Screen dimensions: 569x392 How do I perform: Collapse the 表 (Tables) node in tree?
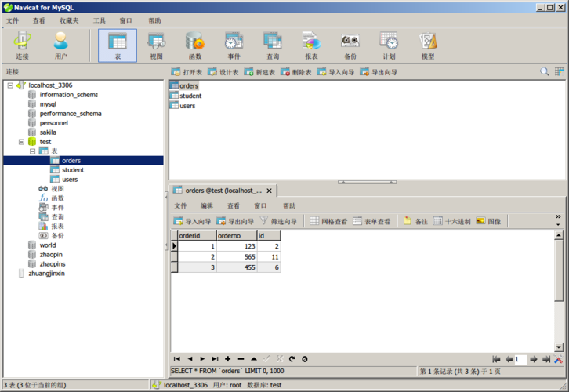(x=33, y=151)
